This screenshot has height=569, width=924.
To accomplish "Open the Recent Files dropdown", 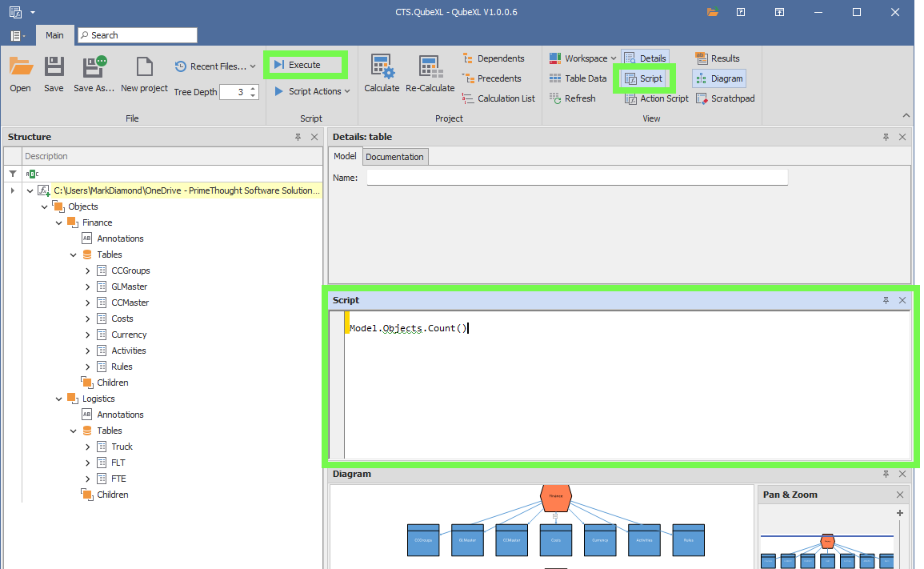I will [215, 66].
